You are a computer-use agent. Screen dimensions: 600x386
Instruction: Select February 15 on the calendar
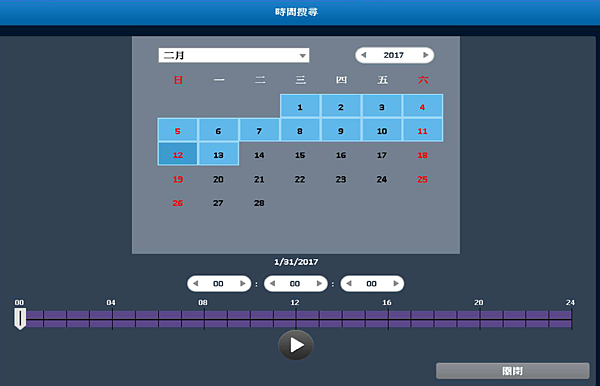(x=300, y=155)
